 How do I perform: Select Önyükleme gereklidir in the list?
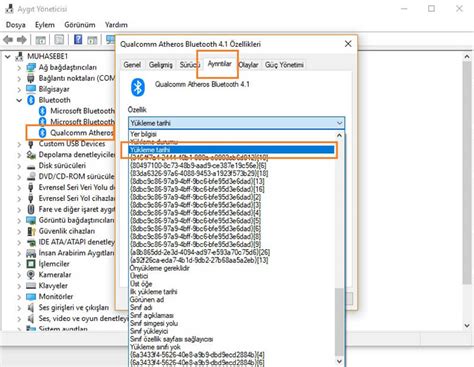(232, 268)
